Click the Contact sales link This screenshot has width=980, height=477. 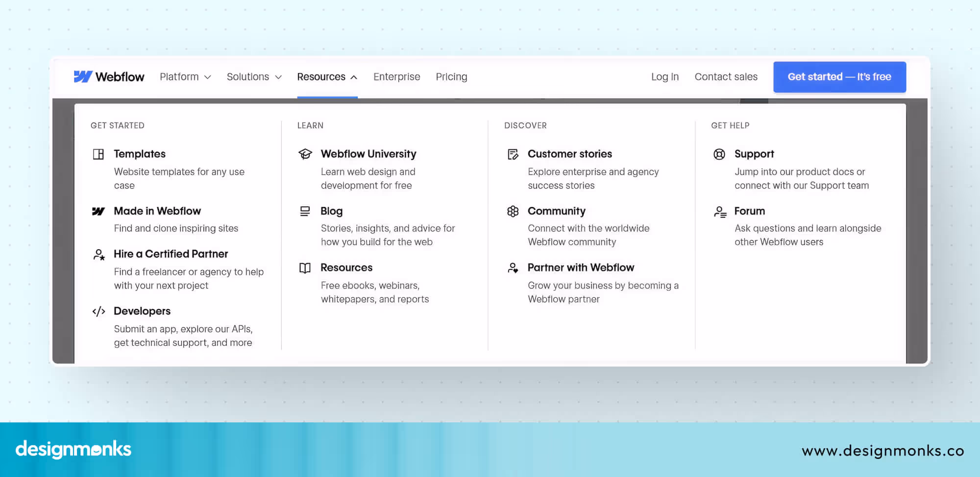(x=726, y=76)
